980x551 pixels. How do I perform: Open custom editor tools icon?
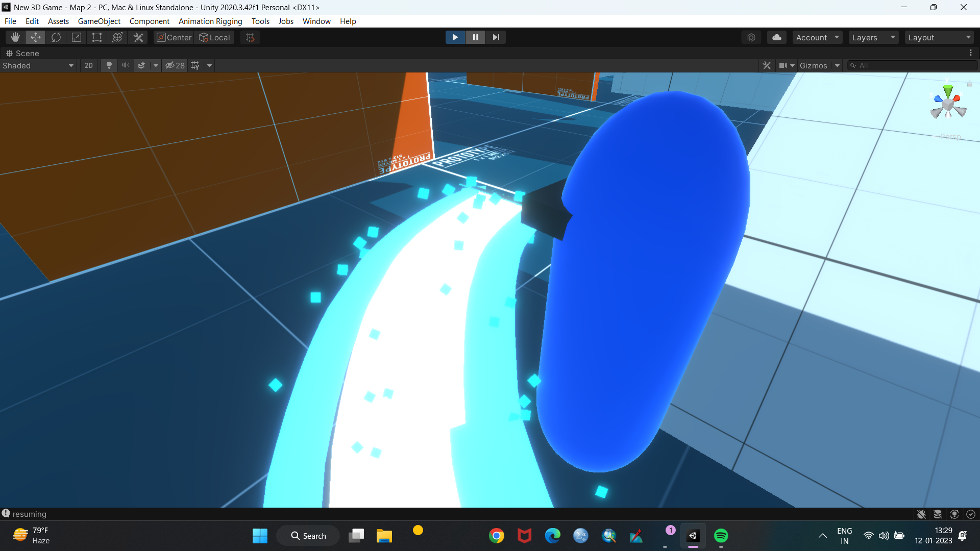tap(138, 37)
